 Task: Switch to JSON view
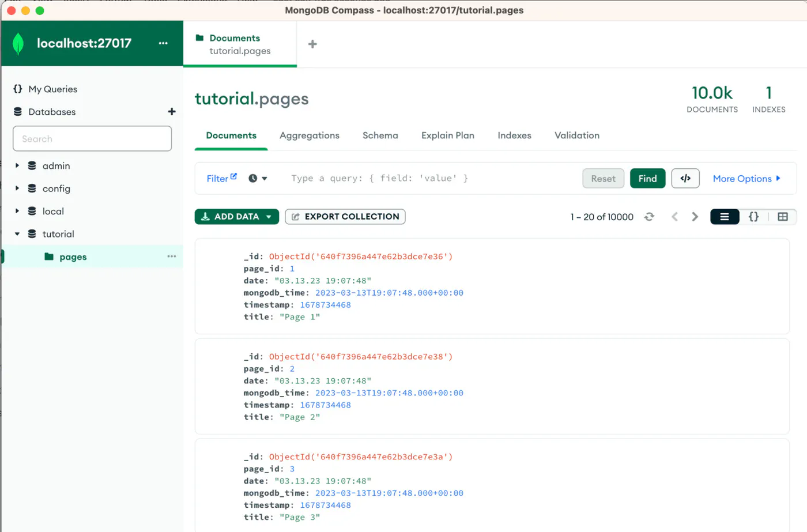(x=753, y=217)
